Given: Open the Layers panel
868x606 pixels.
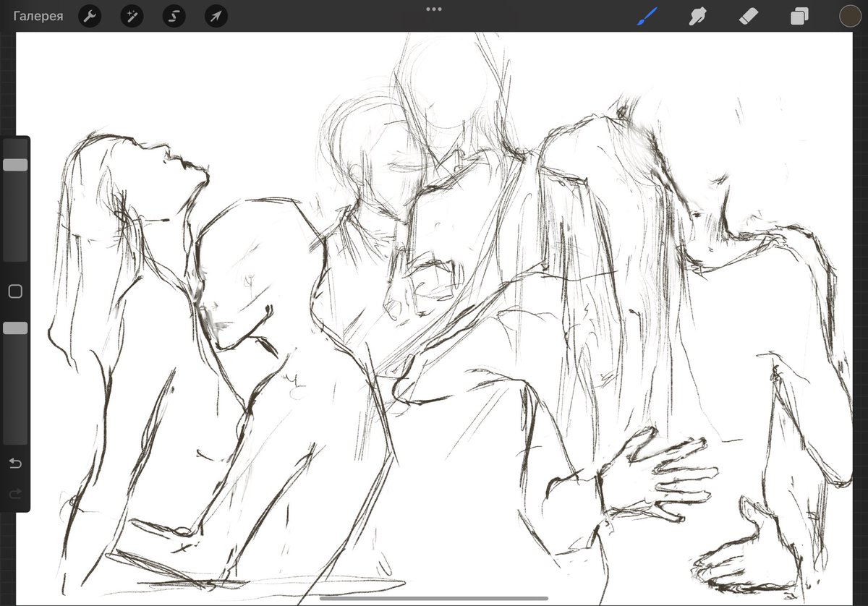Looking at the screenshot, I should [x=799, y=16].
